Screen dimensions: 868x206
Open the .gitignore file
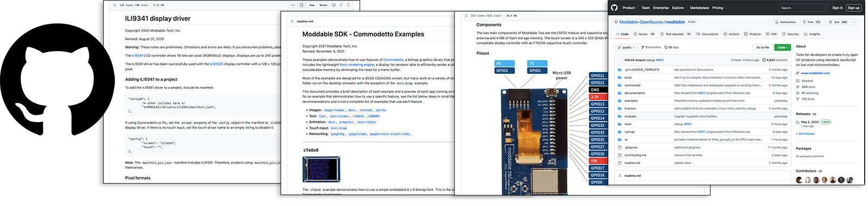pyautogui.click(x=631, y=147)
